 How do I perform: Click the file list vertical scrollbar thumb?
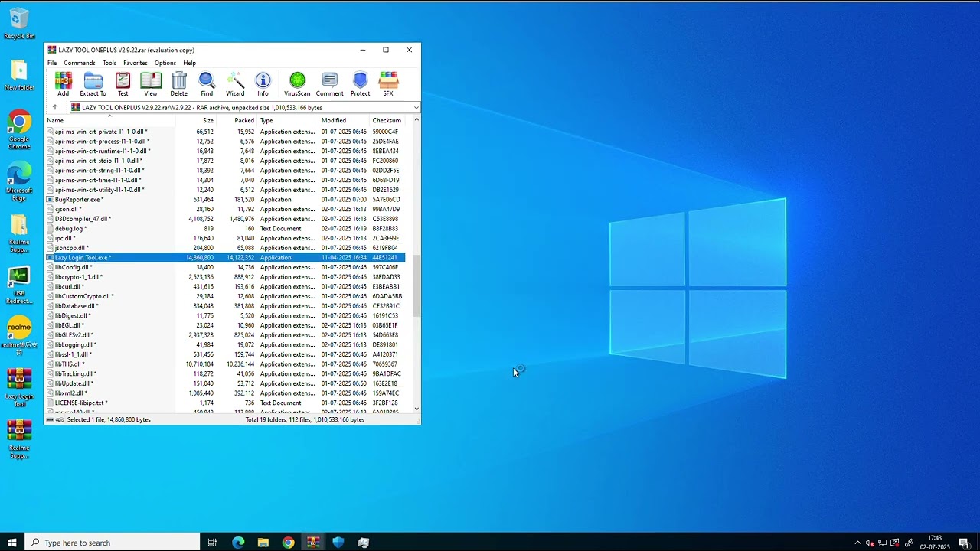pos(416,285)
